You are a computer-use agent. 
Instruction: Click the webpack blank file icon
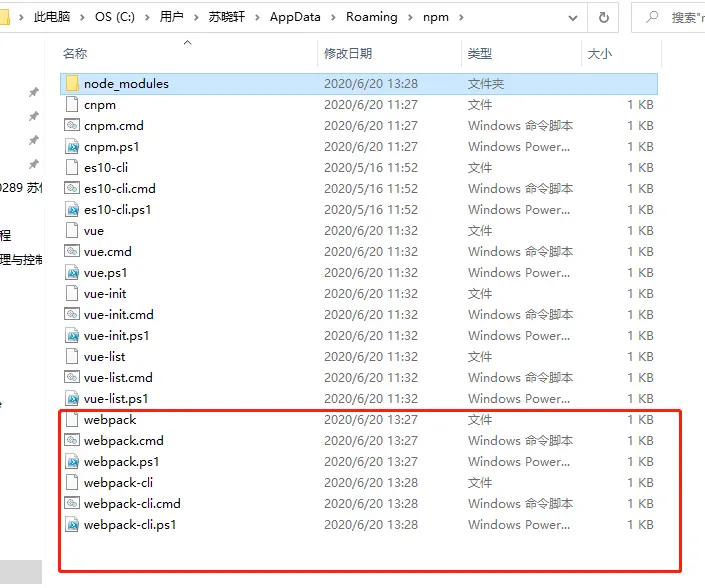tap(72, 419)
